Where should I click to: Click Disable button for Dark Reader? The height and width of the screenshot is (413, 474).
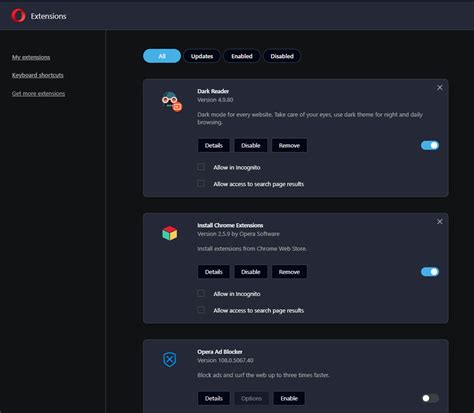tap(251, 145)
